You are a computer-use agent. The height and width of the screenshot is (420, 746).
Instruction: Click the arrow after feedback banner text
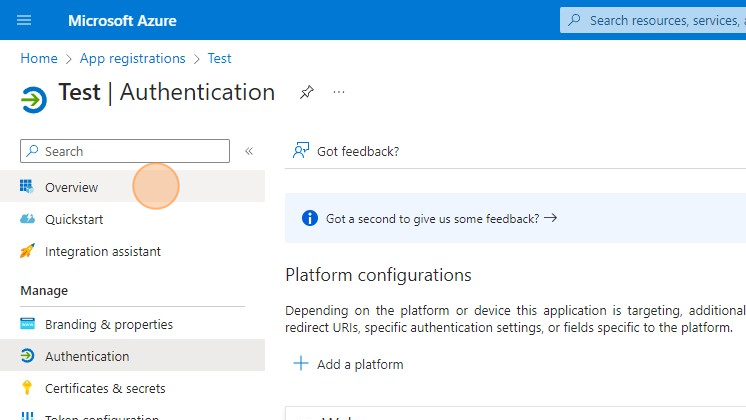(550, 218)
